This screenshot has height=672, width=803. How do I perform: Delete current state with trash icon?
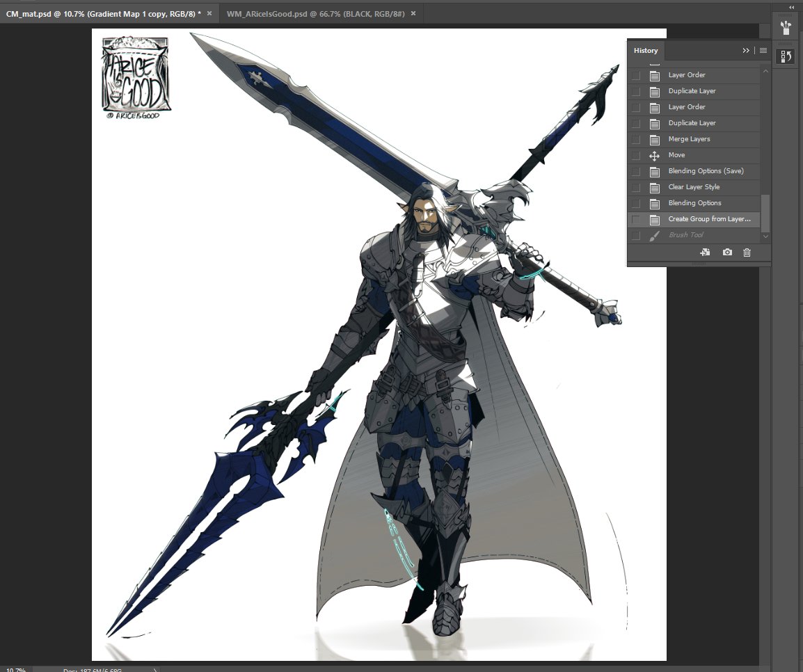(x=747, y=253)
